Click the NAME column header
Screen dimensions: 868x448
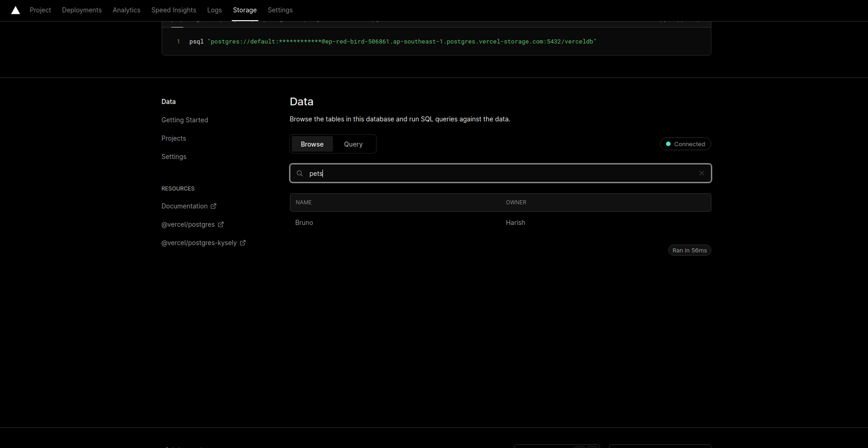(303, 202)
